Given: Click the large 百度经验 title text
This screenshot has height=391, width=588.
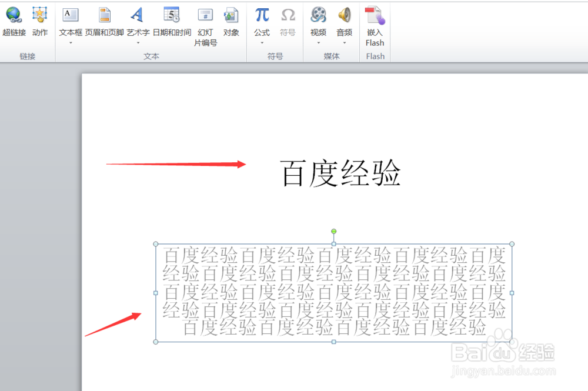Looking at the screenshot, I should pyautogui.click(x=340, y=173).
